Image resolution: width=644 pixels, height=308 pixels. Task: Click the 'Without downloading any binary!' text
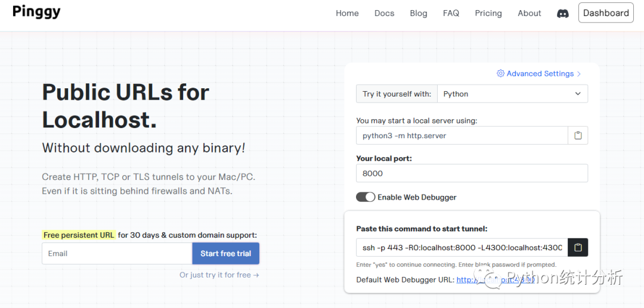coord(144,148)
